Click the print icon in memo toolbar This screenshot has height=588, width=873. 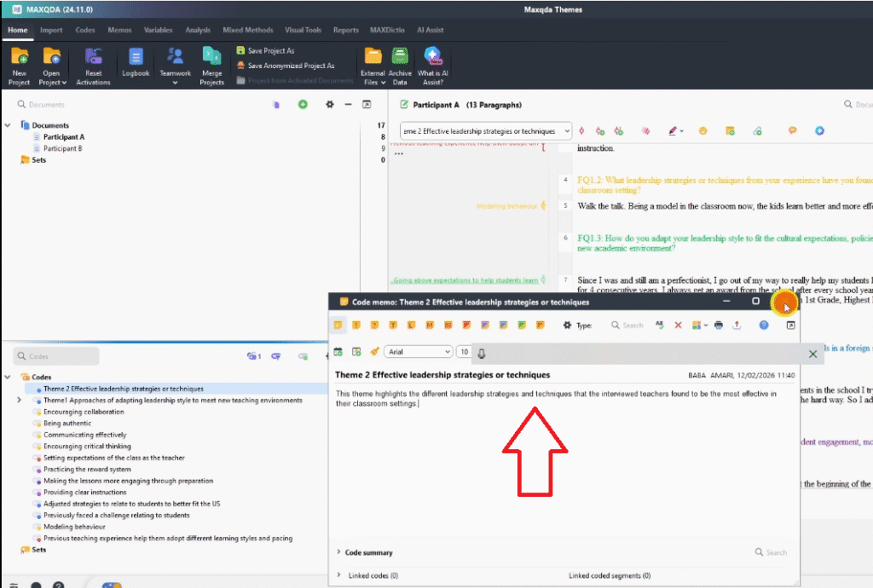click(719, 326)
